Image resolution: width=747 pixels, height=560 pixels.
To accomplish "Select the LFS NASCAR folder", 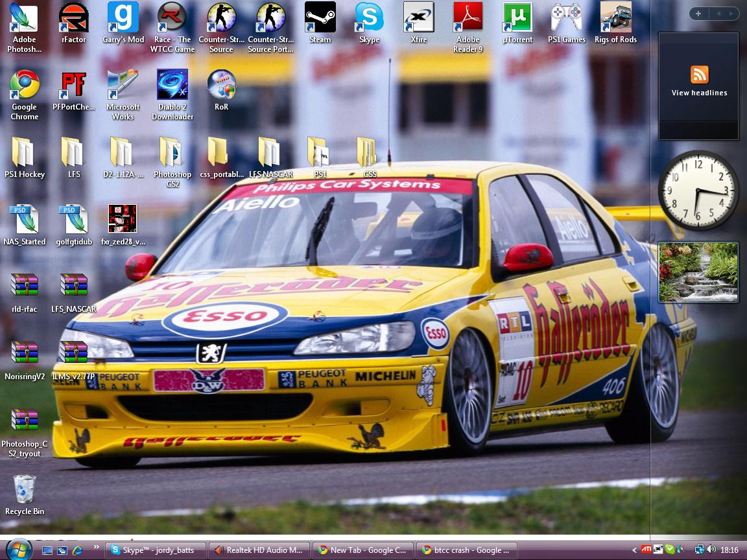I will [270, 157].
